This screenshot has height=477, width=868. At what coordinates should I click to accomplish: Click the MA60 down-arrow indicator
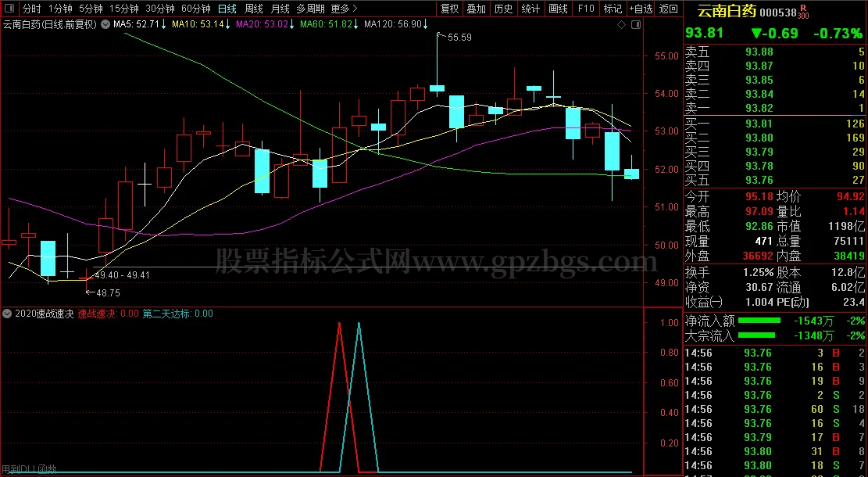(x=355, y=24)
